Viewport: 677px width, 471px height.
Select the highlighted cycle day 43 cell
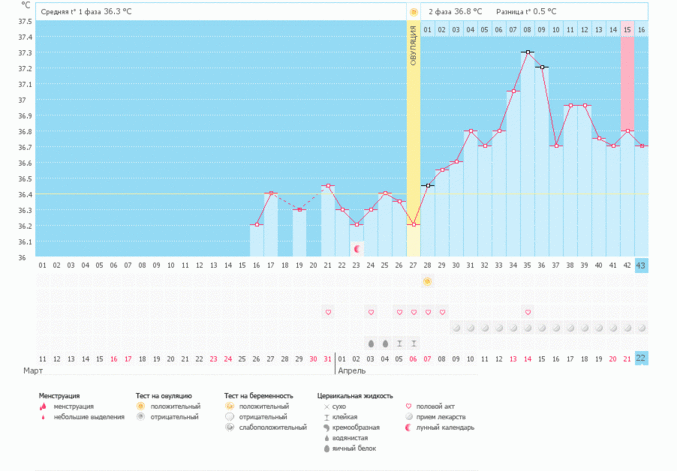click(x=641, y=266)
